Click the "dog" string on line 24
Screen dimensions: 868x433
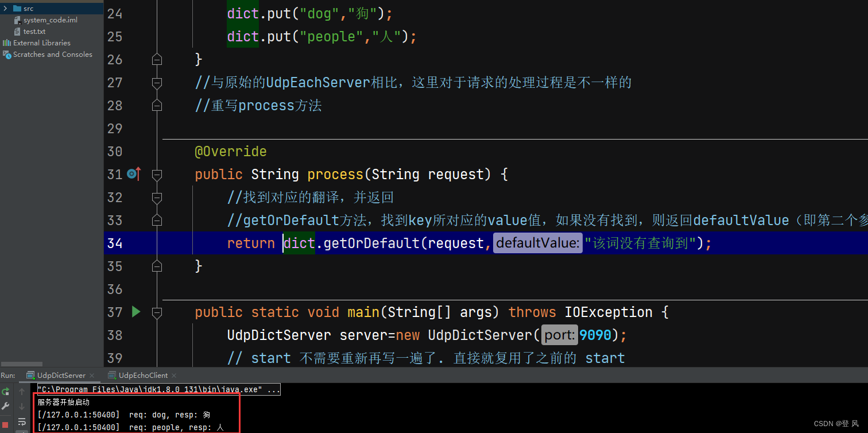point(324,13)
